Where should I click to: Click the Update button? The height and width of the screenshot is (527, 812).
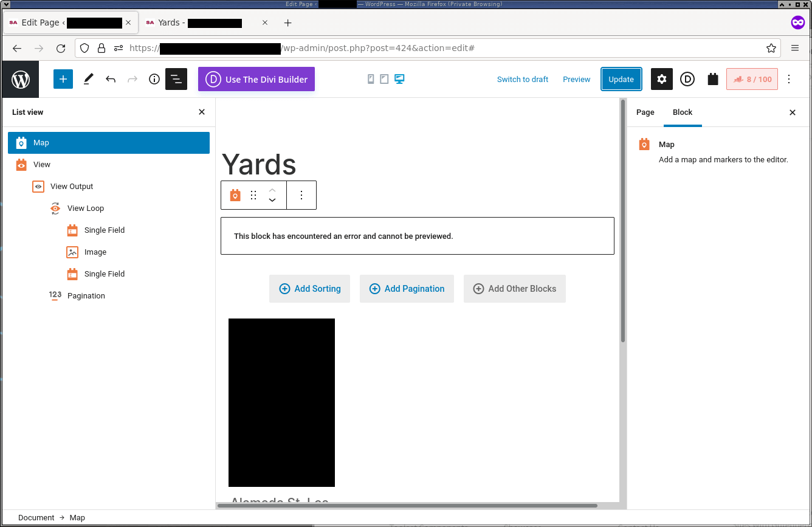(x=621, y=79)
